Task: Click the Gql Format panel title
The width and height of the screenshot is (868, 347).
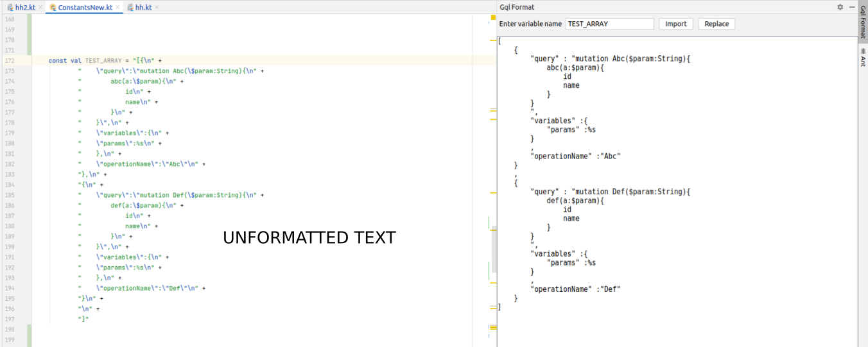Action: pos(517,7)
